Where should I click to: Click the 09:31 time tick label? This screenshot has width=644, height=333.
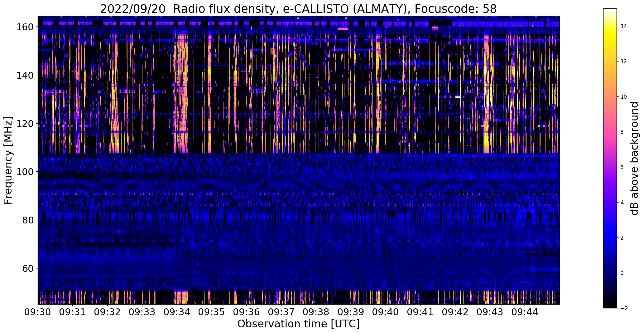(x=73, y=312)
